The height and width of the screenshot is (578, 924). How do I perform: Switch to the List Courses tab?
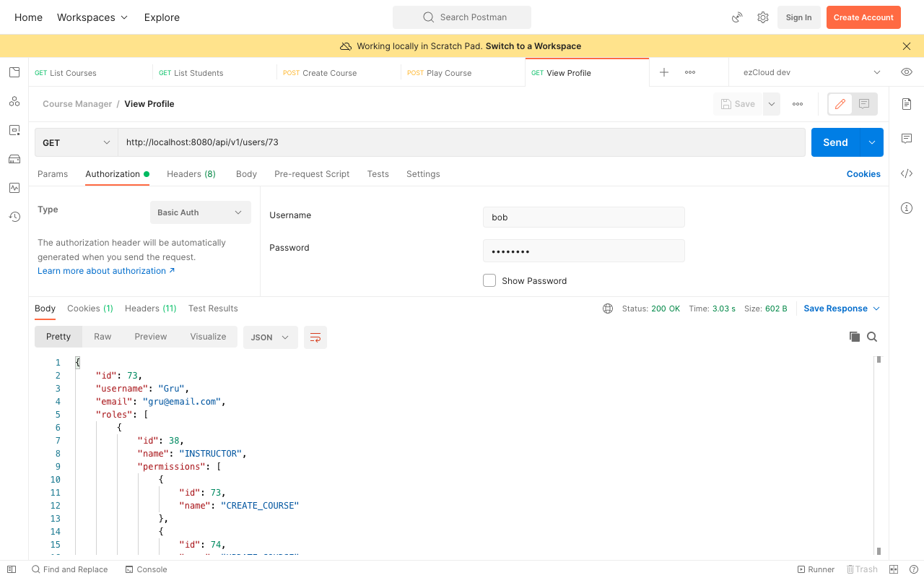coord(91,72)
